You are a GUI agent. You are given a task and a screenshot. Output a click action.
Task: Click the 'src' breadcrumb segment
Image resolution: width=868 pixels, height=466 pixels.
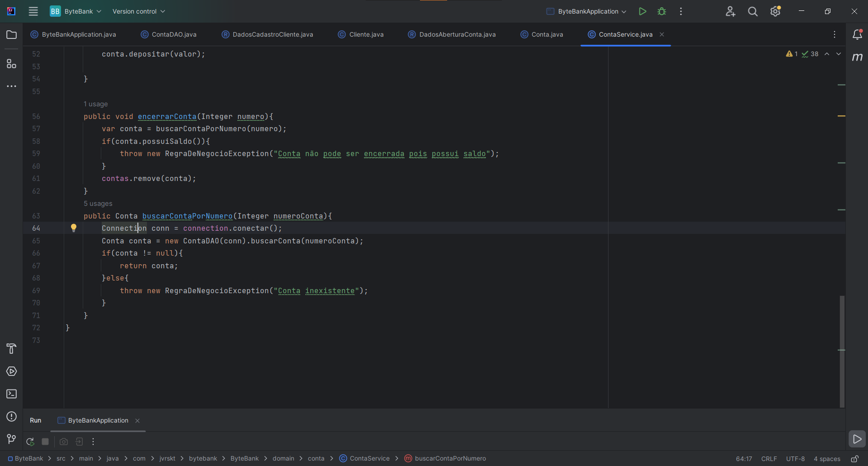61,459
